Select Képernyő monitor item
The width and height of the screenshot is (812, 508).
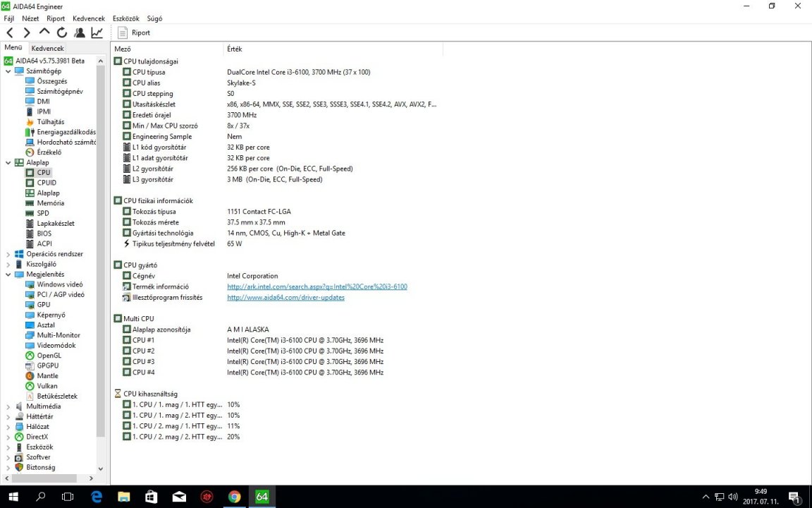click(x=51, y=315)
